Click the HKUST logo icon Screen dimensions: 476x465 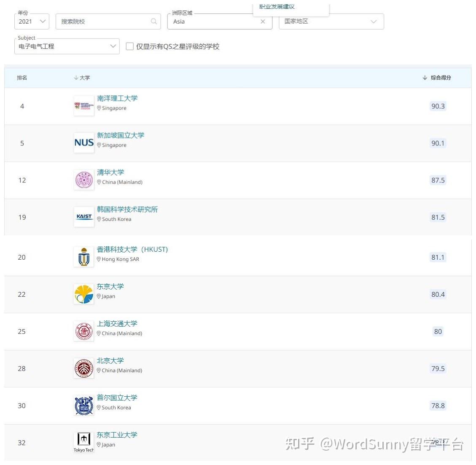[x=83, y=257]
